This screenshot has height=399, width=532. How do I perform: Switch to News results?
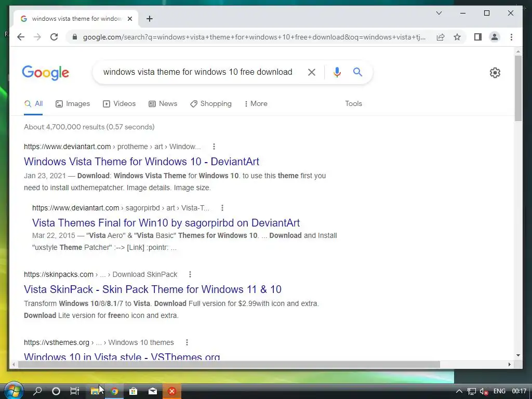click(x=163, y=103)
